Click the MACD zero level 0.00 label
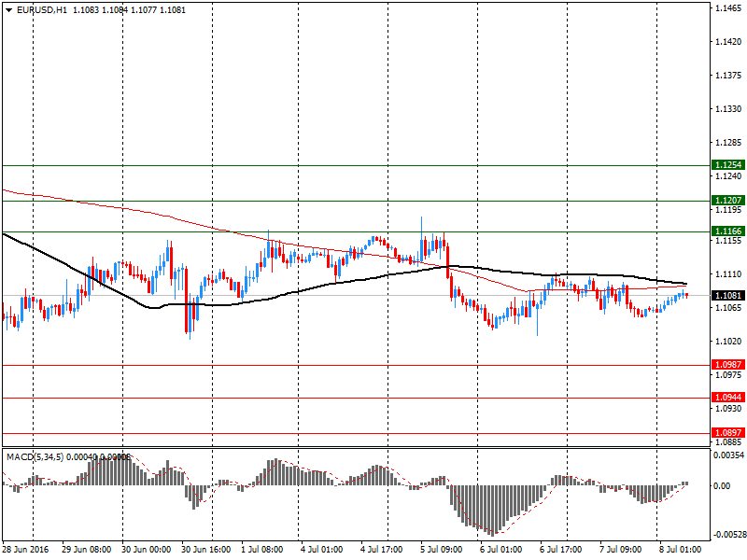Screen dimensions: 747x560 pyautogui.click(x=722, y=485)
